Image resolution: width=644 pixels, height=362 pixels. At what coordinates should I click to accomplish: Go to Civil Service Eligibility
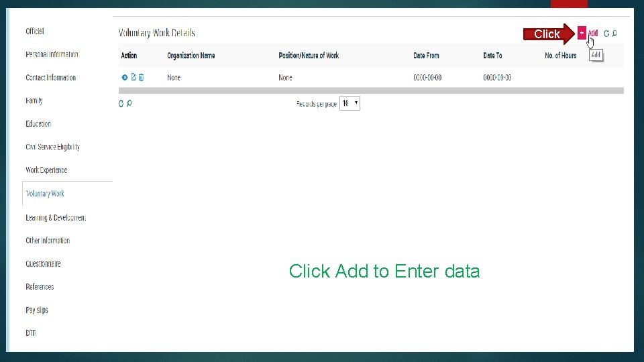click(x=52, y=147)
